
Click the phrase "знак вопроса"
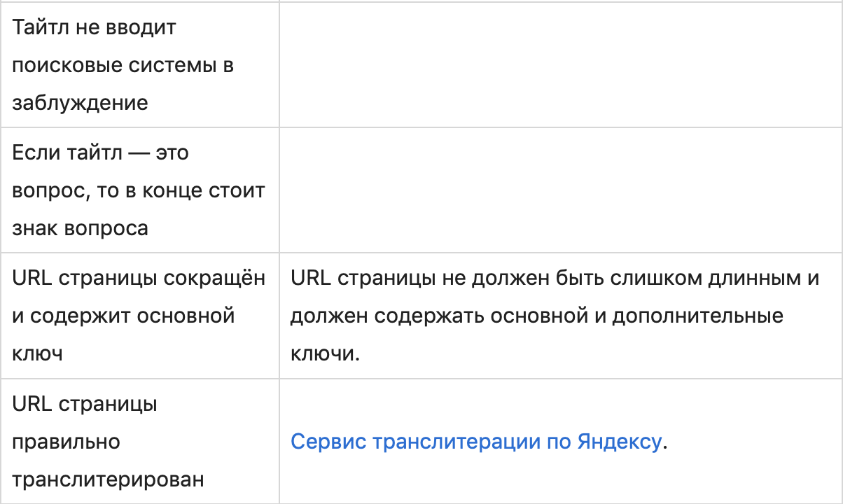pyautogui.click(x=81, y=228)
